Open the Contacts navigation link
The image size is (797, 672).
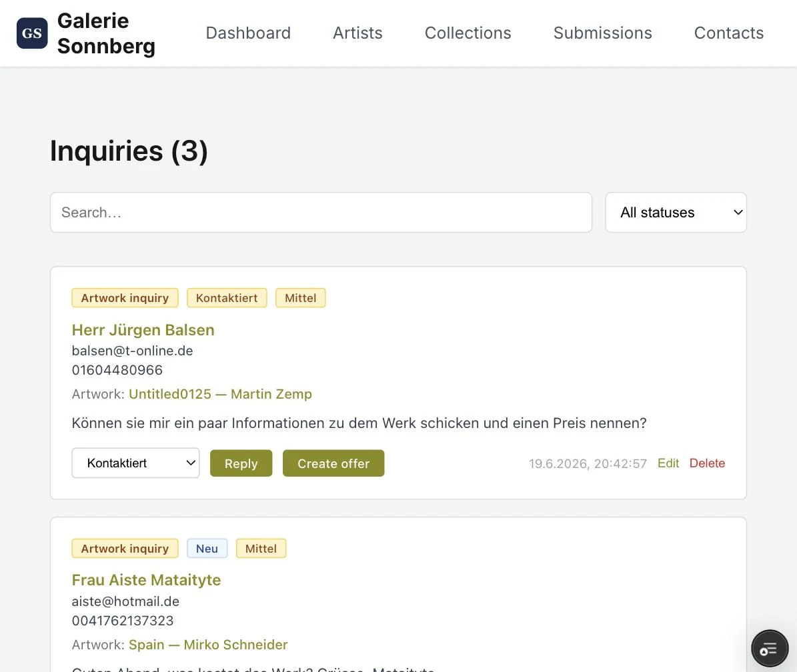[x=728, y=33]
